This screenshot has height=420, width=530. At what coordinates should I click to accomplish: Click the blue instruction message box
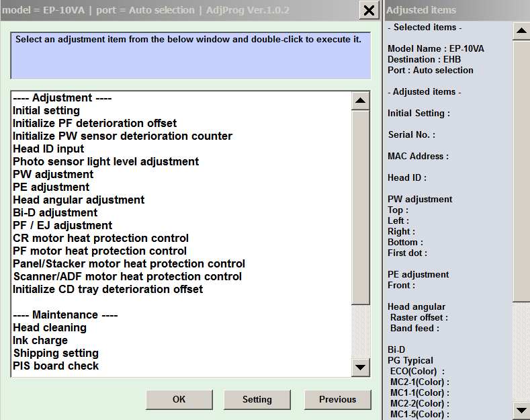click(x=191, y=56)
